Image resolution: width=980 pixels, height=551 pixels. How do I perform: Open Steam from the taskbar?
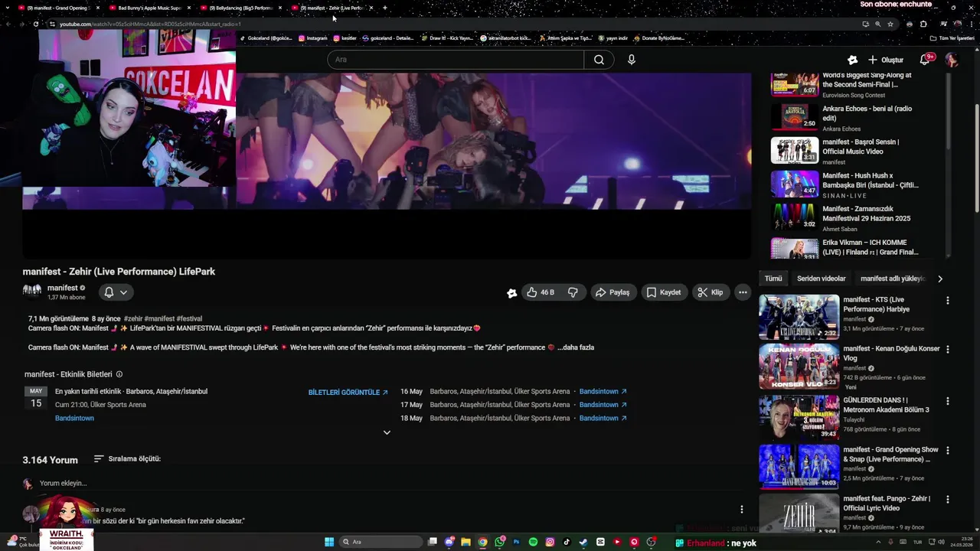583,542
